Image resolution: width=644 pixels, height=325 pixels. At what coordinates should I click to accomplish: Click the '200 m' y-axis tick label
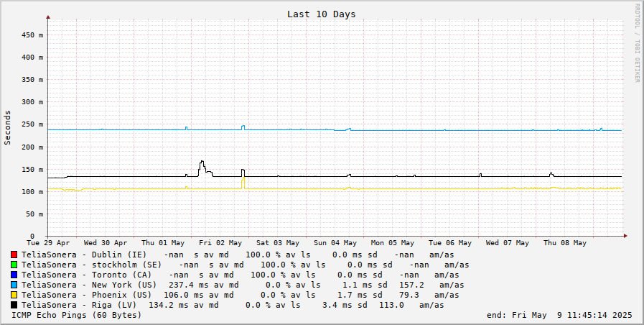[32, 147]
